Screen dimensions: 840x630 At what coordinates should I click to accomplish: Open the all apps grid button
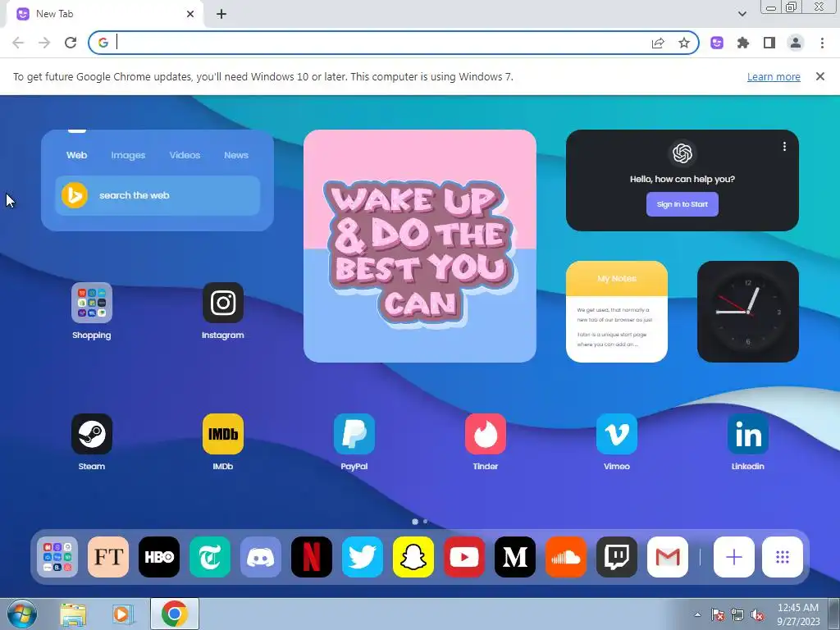point(783,557)
